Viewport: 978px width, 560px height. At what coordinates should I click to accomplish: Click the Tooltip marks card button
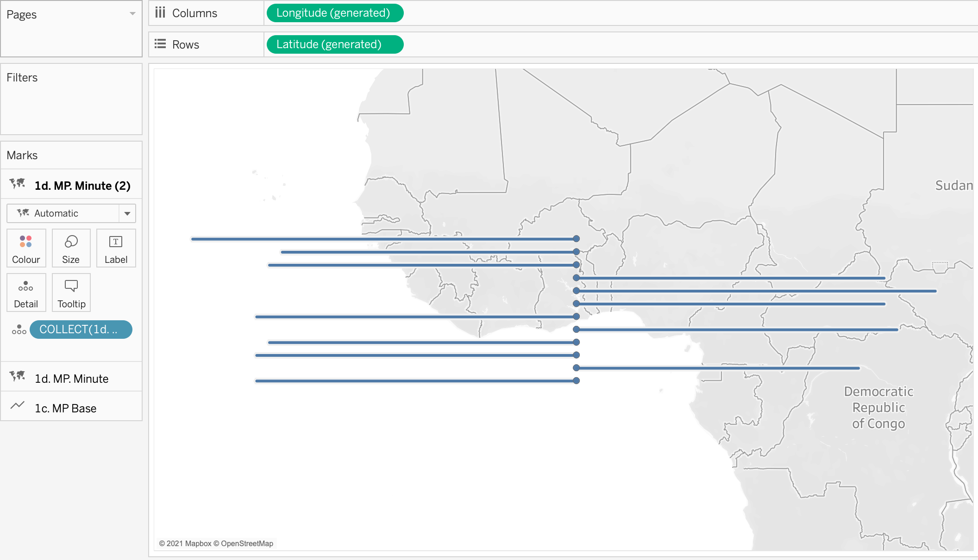(x=71, y=293)
